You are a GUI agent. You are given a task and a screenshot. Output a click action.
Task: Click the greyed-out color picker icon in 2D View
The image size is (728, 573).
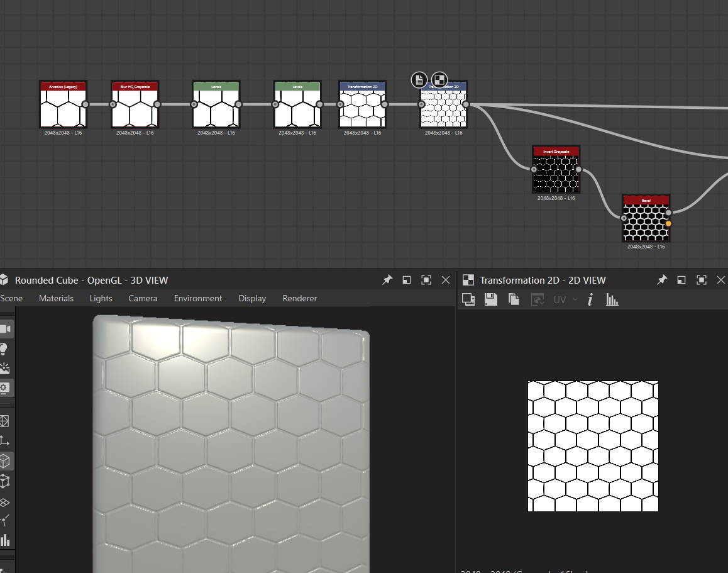[x=537, y=300]
